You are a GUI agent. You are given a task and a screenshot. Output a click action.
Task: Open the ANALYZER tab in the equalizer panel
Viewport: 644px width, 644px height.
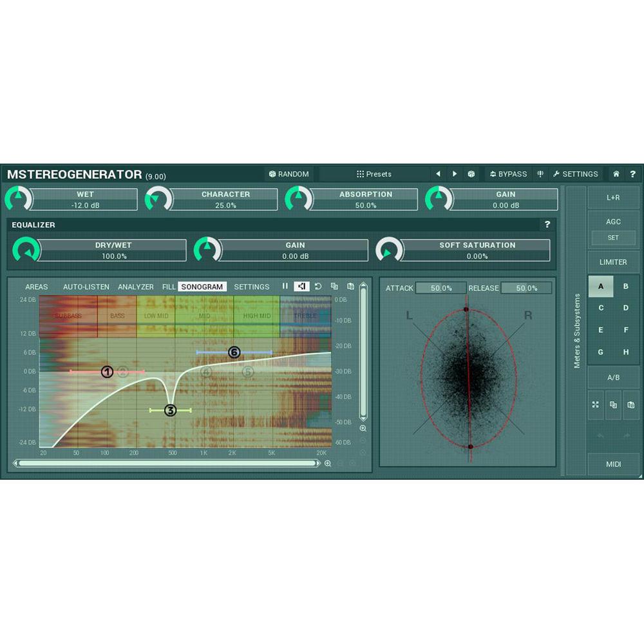(x=135, y=287)
